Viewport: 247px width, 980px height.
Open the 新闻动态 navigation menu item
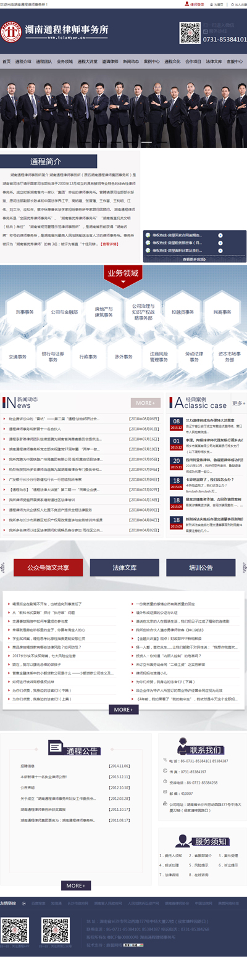(130, 62)
